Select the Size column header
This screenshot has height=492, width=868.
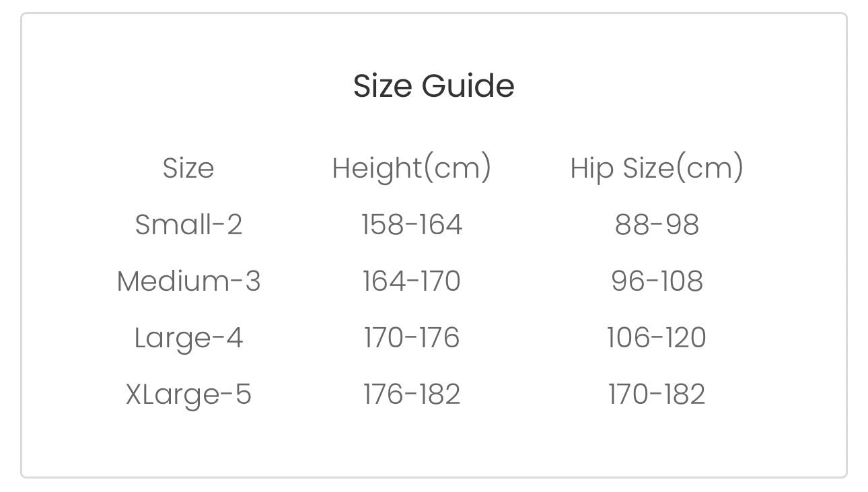coord(188,168)
